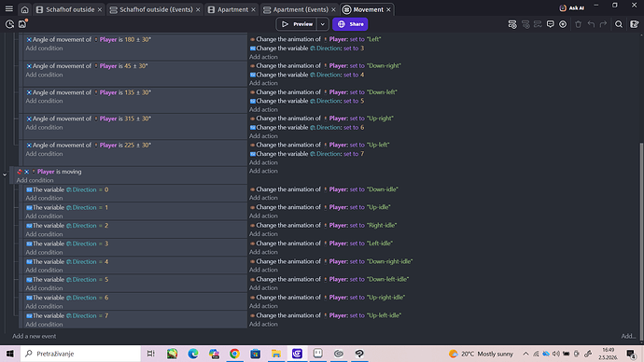The width and height of the screenshot is (644, 362).
Task: Select condition Angle of movement is 135 ± 30°
Action: [89, 92]
